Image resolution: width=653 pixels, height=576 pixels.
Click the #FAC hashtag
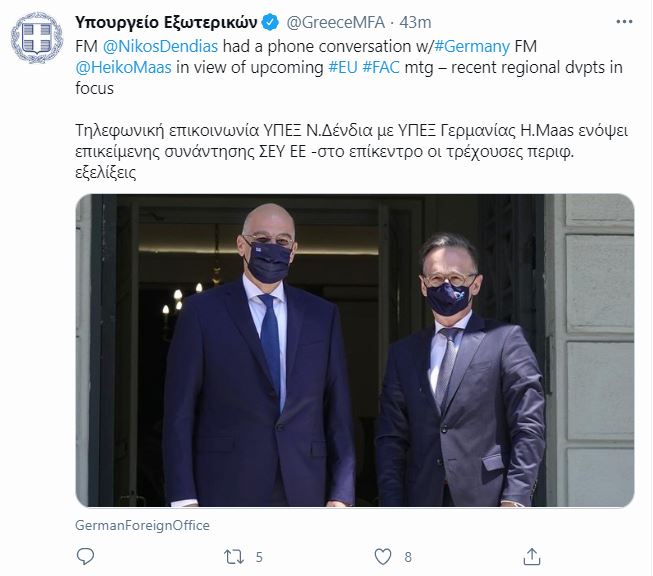(381, 67)
